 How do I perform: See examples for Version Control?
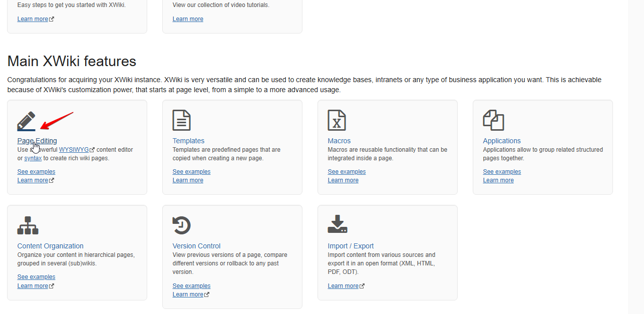tap(191, 286)
